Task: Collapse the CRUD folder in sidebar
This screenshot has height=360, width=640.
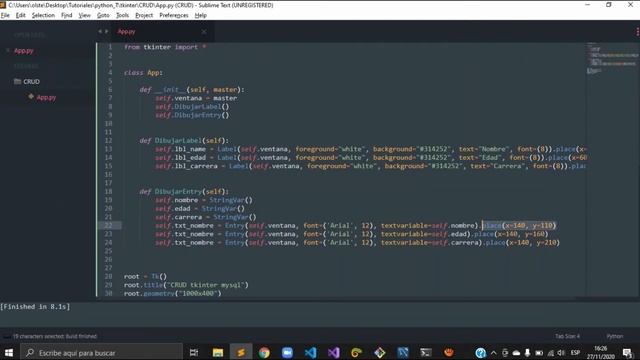Action: coord(27,82)
